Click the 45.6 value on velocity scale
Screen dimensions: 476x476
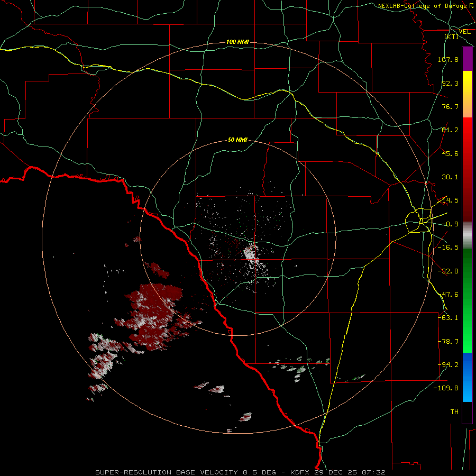point(450,153)
